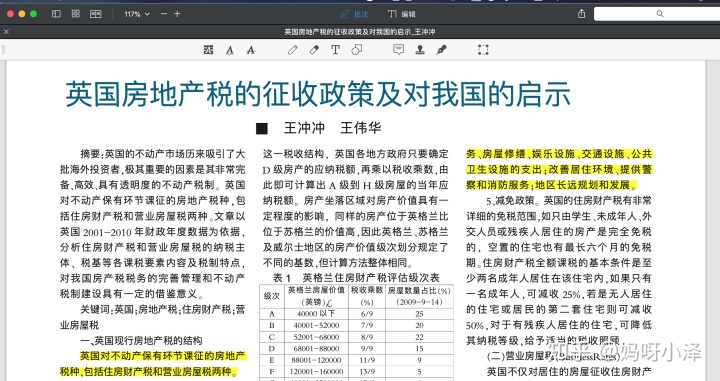Toggle the sidebar panel icon
Image resolution: width=720 pixels, height=381 pixels.
tap(56, 14)
